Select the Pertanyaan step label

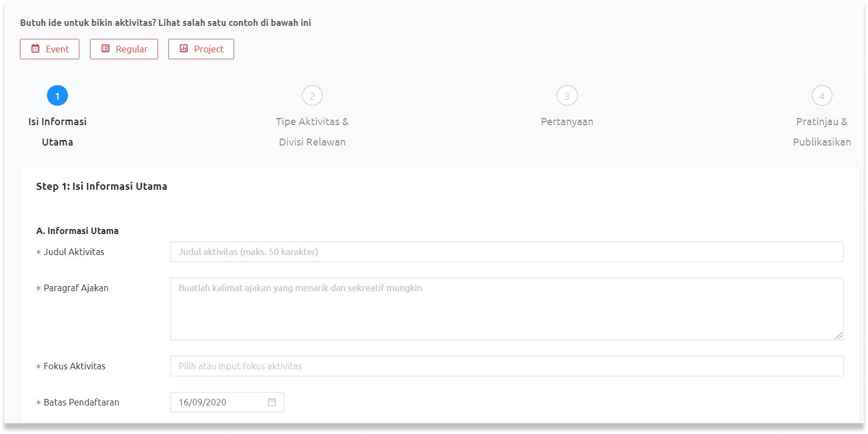click(x=567, y=122)
